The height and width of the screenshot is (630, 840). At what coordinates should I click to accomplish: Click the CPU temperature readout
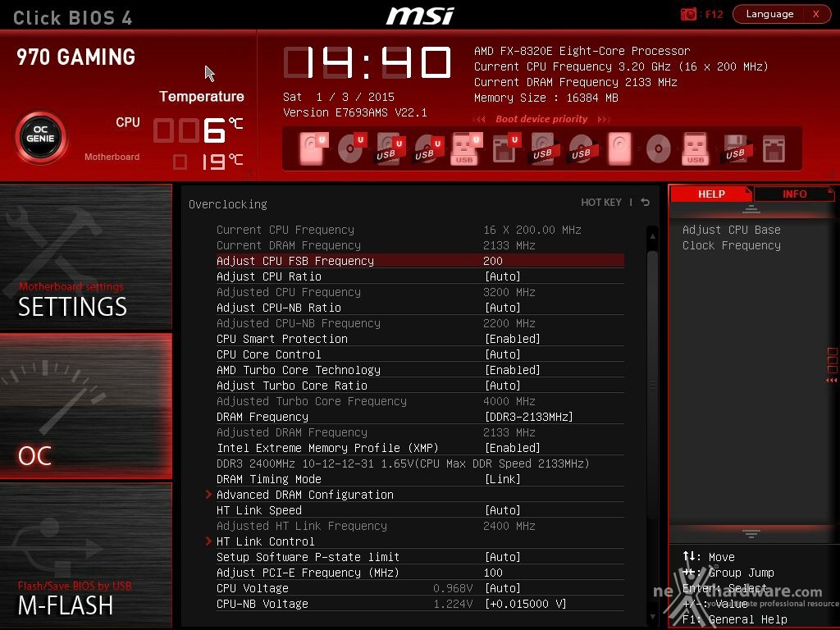[x=199, y=129]
